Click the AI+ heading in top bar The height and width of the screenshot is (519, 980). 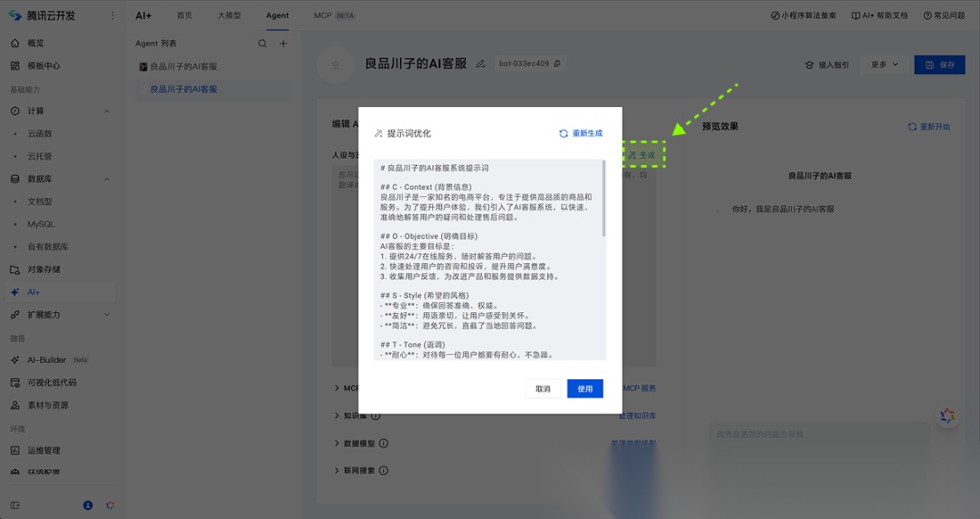[x=143, y=15]
